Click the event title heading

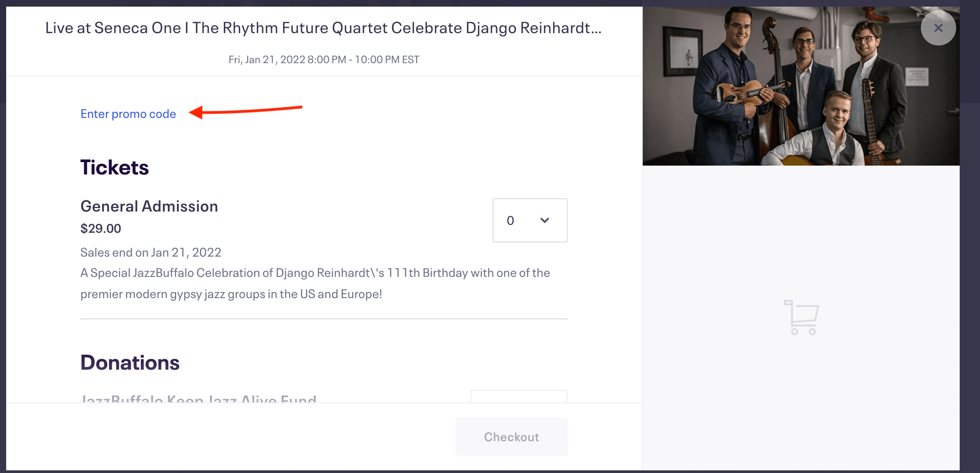click(324, 28)
